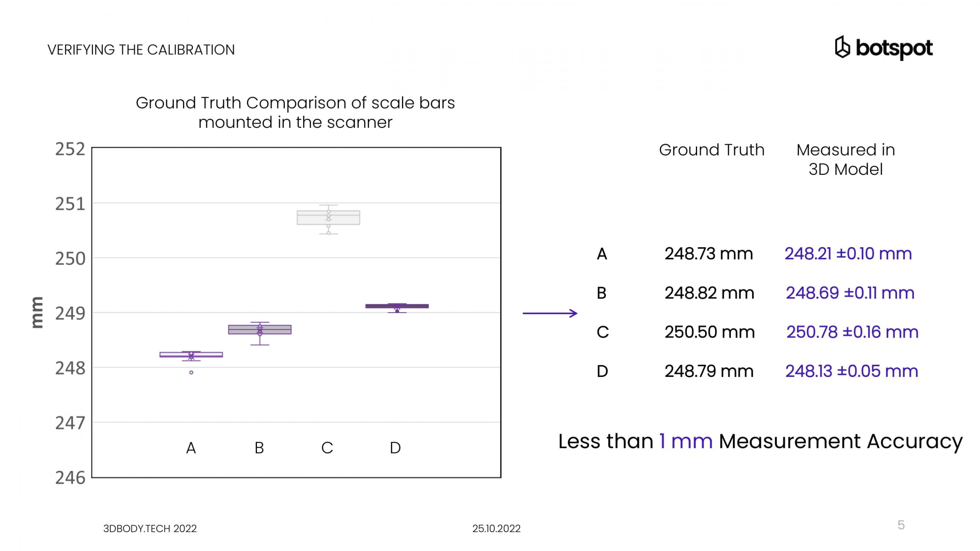This screenshot has width=980, height=551.
Task: Click the ground truth value 248.79 mm
Action: point(709,371)
